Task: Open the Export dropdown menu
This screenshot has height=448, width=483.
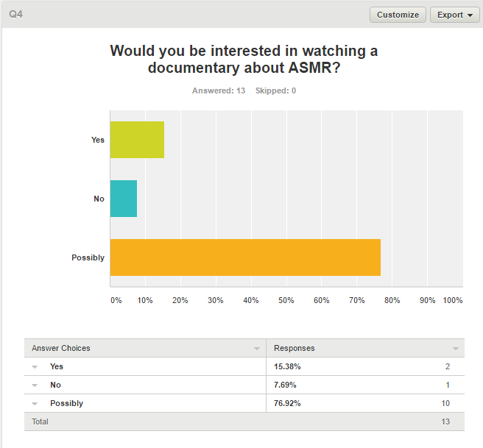Action: (x=455, y=15)
